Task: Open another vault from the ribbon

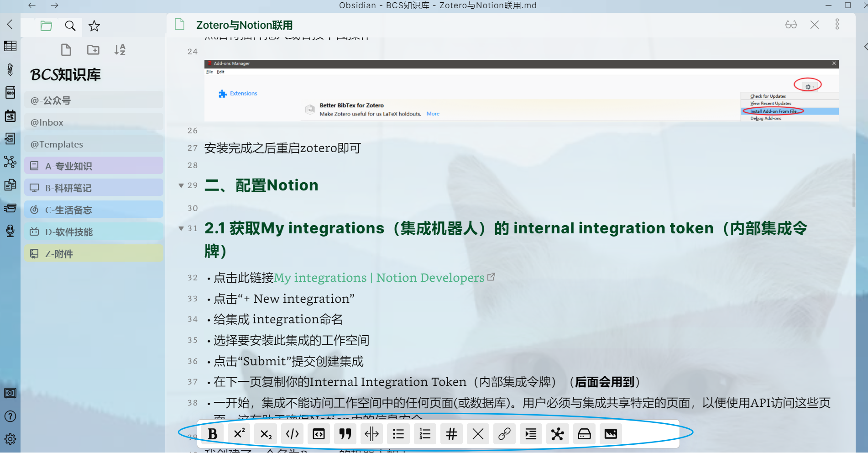Action: (x=10, y=393)
